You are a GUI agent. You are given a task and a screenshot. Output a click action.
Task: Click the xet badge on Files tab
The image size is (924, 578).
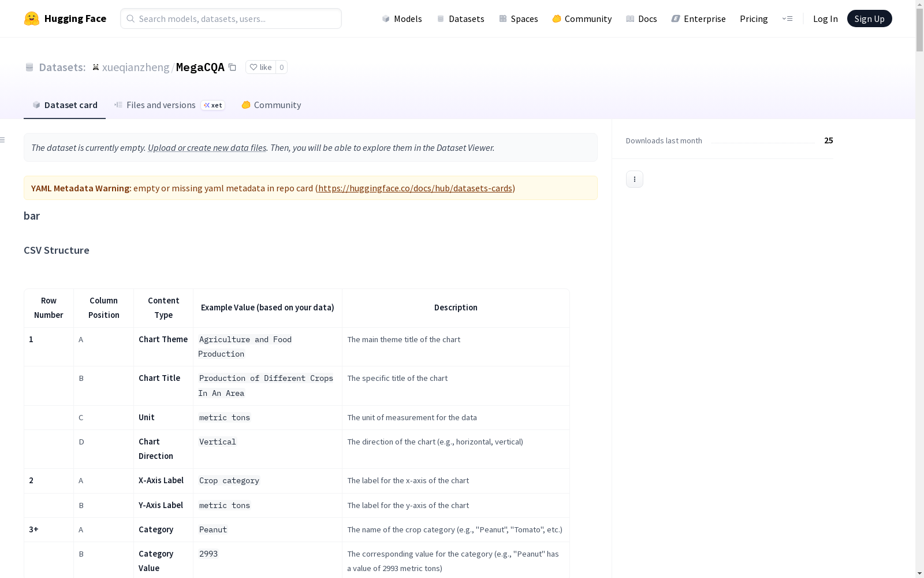click(213, 105)
